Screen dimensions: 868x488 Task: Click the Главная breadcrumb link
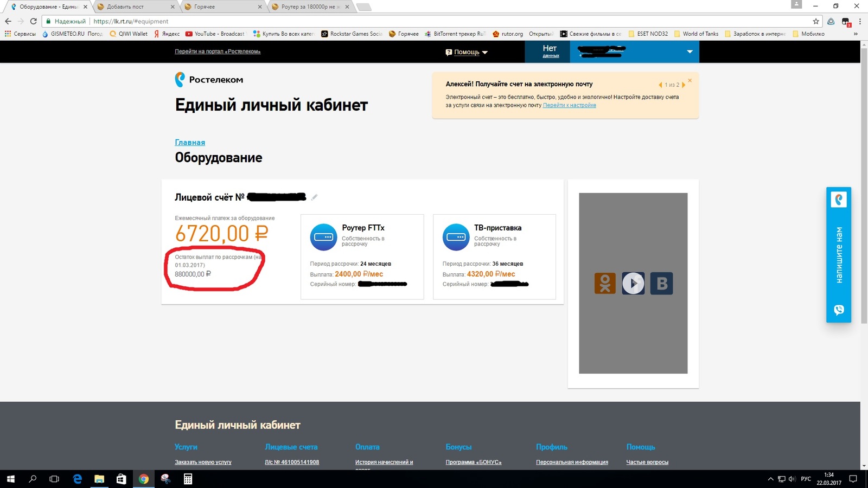(190, 143)
